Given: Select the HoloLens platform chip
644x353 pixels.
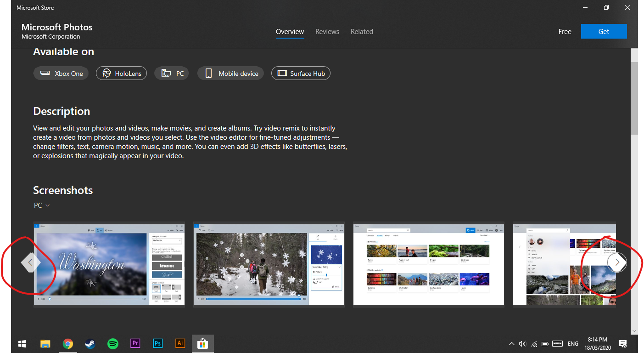Looking at the screenshot, I should pos(122,74).
